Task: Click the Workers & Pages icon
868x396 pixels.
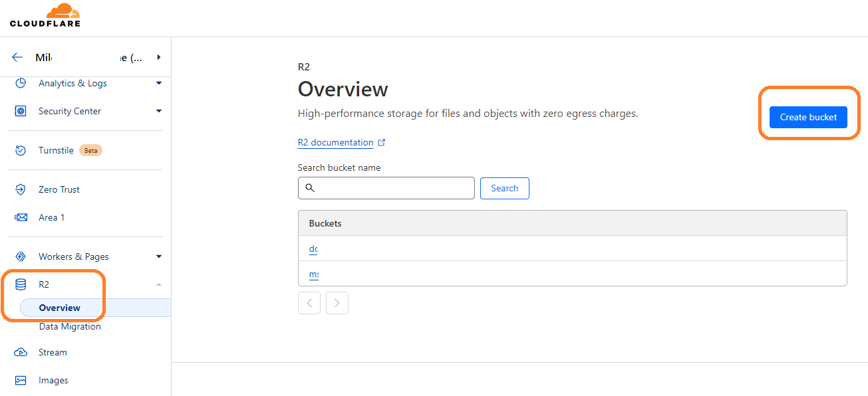Action: coord(21,256)
